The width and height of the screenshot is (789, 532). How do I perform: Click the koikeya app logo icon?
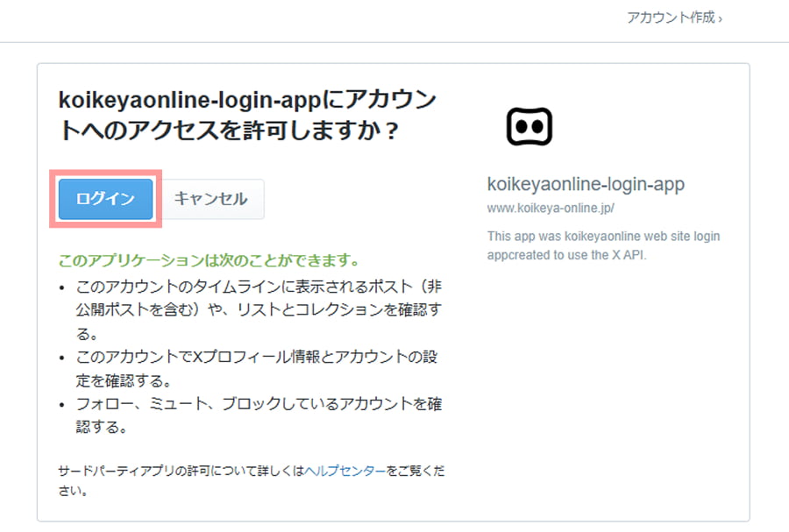[x=530, y=127]
